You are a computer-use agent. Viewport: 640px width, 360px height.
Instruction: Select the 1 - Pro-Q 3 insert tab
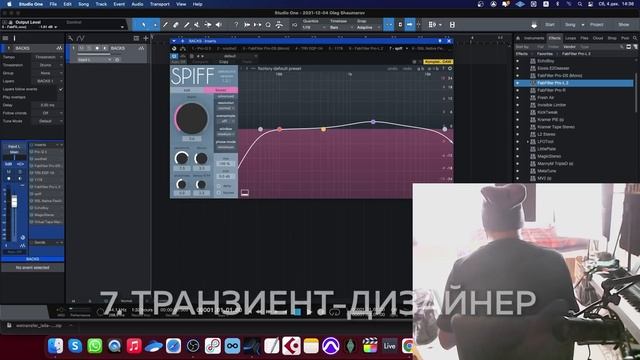point(201,49)
